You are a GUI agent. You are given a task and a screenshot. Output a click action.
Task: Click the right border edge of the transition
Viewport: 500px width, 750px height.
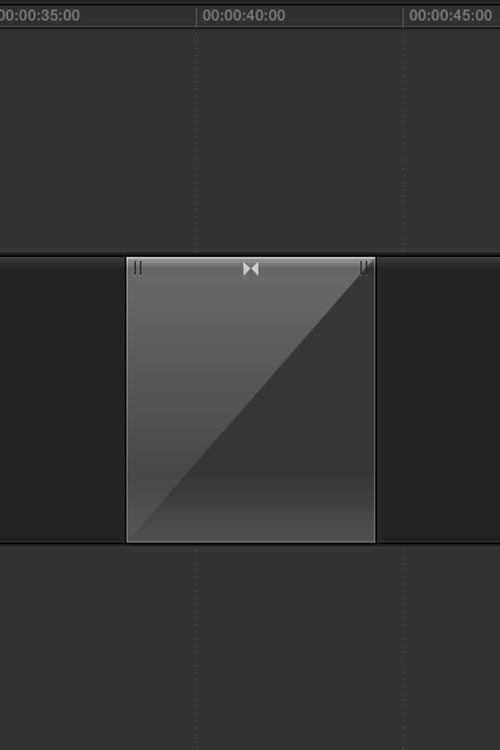(375, 399)
